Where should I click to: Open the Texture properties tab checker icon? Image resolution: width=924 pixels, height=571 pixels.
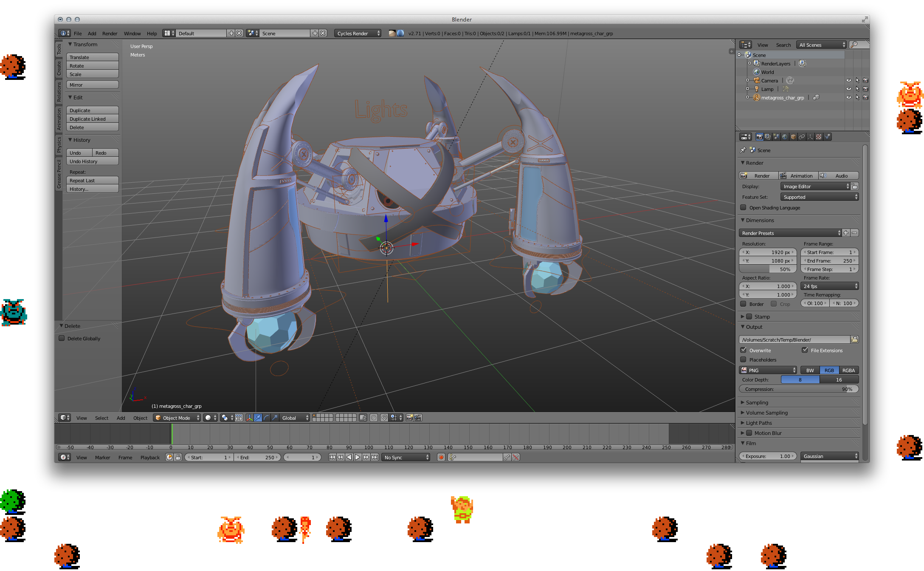819,137
